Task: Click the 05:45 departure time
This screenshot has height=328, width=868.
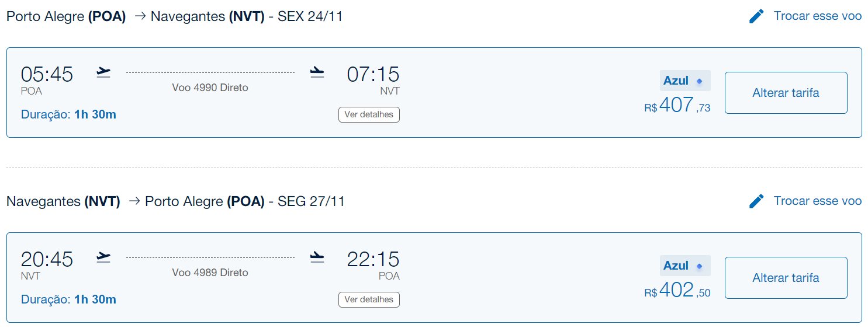Action: 47,75
